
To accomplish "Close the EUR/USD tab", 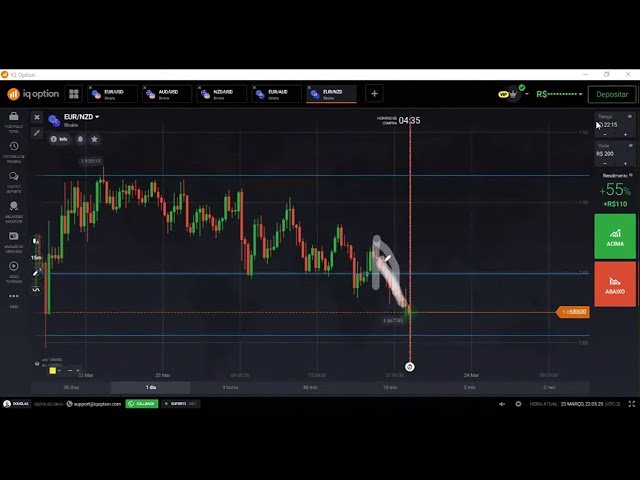I will (x=91, y=87).
